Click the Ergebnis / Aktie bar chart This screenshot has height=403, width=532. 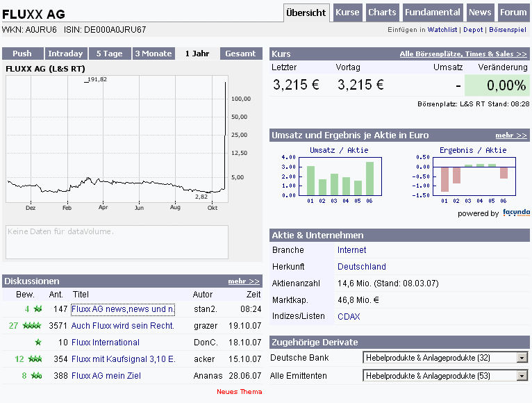[x=474, y=176]
